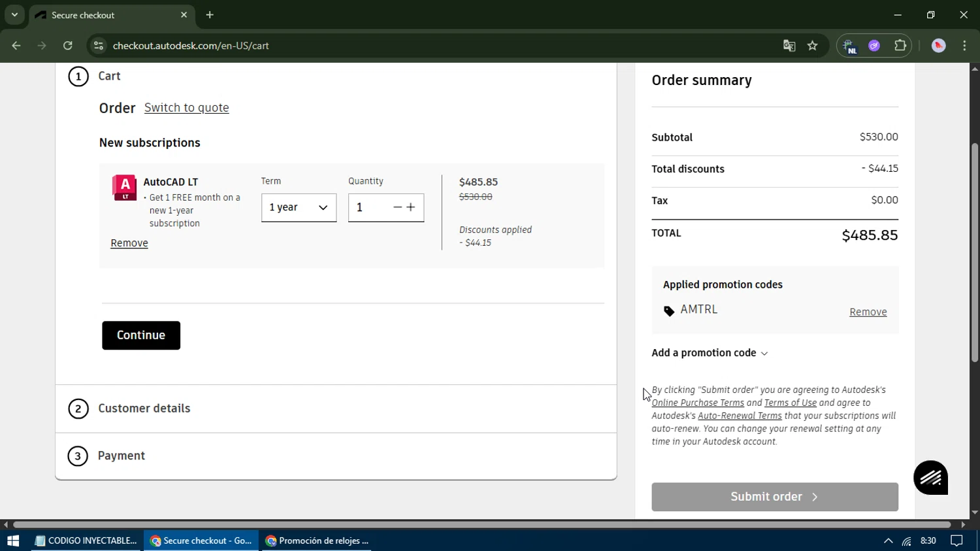The image size is (980, 551).
Task: Open the Term dropdown showing 1 year
Action: click(299, 208)
